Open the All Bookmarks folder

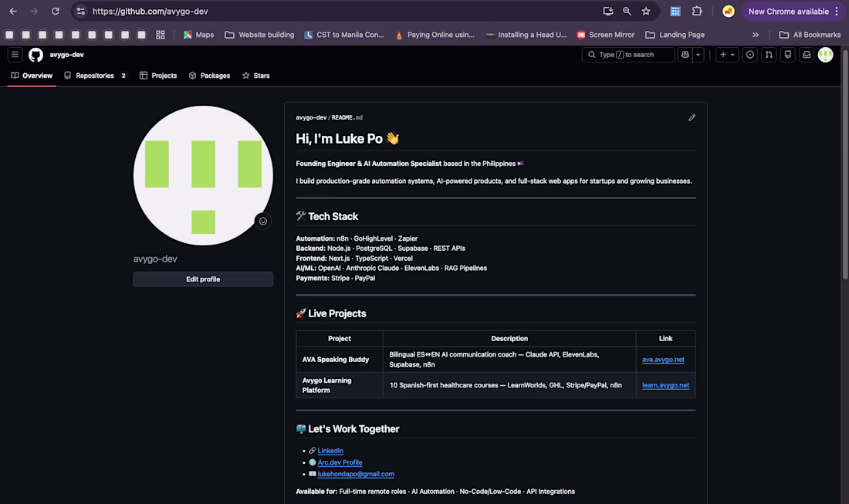point(810,35)
